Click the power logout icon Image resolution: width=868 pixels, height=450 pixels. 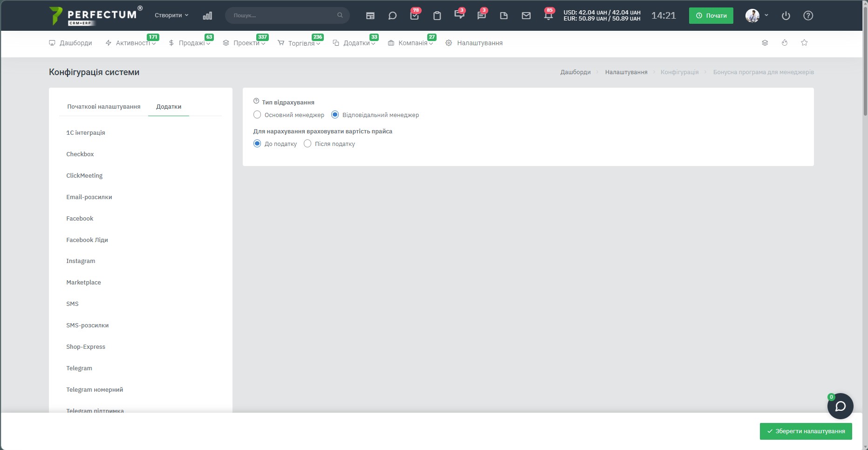(786, 15)
